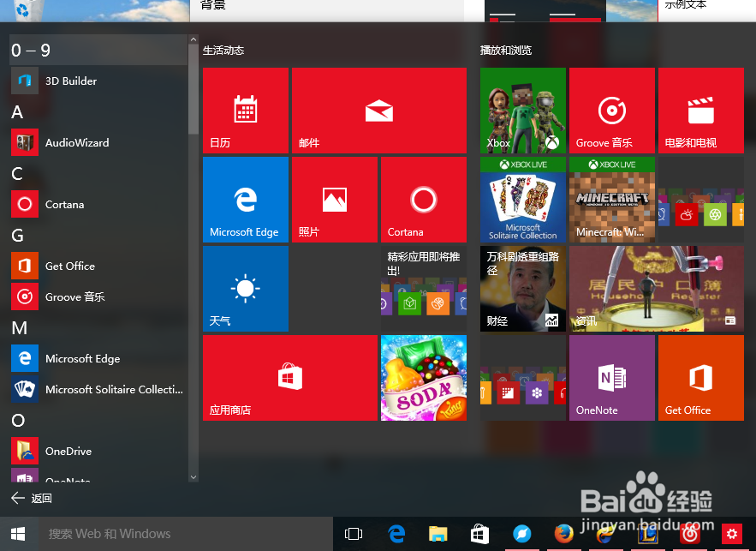Click the letter A section header
Image resolution: width=756 pixels, height=551 pixels.
pyautogui.click(x=17, y=112)
